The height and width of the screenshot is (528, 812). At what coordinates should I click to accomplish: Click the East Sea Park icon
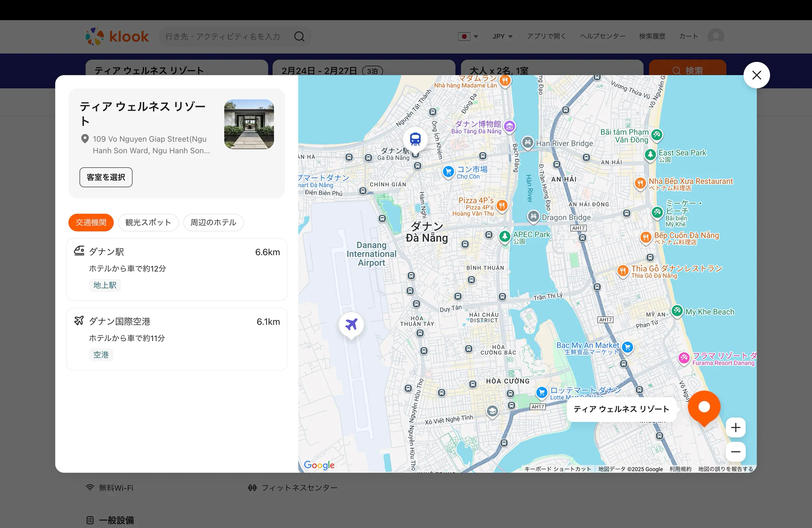coord(650,155)
